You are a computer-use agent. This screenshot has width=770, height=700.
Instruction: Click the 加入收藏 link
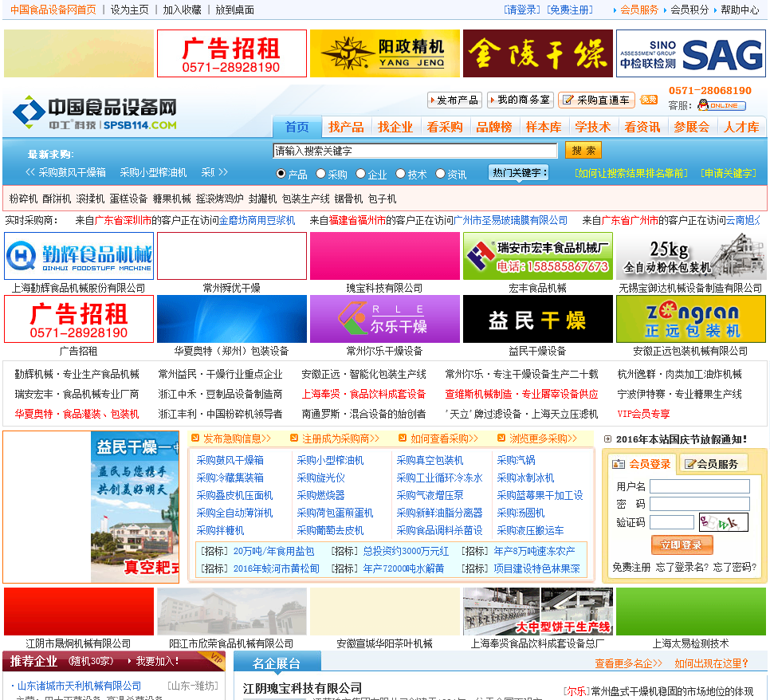[x=182, y=10]
